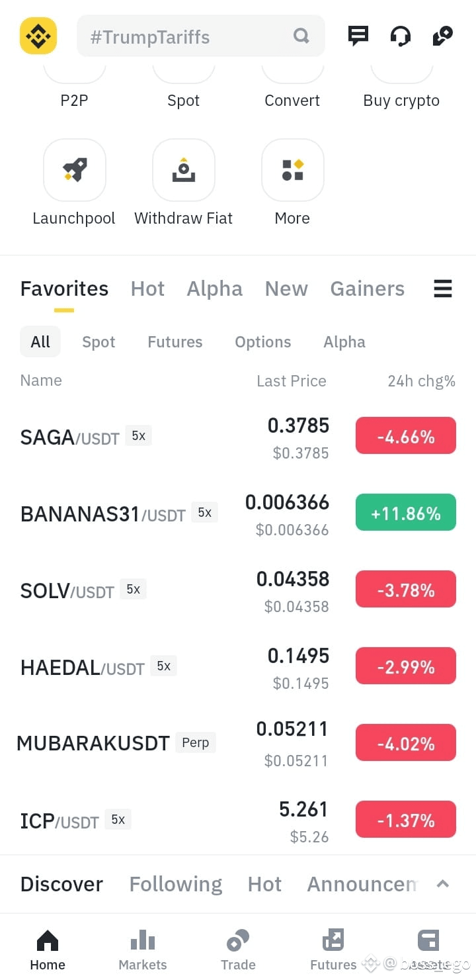Select the Spot filter chip
This screenshot has width=476, height=980.
click(x=99, y=342)
